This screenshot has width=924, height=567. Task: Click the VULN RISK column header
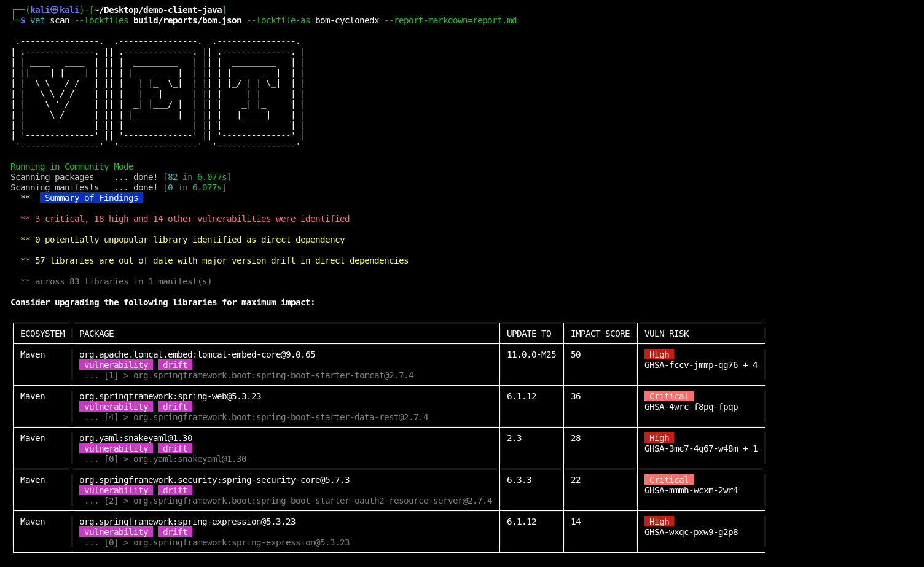pyautogui.click(x=666, y=334)
